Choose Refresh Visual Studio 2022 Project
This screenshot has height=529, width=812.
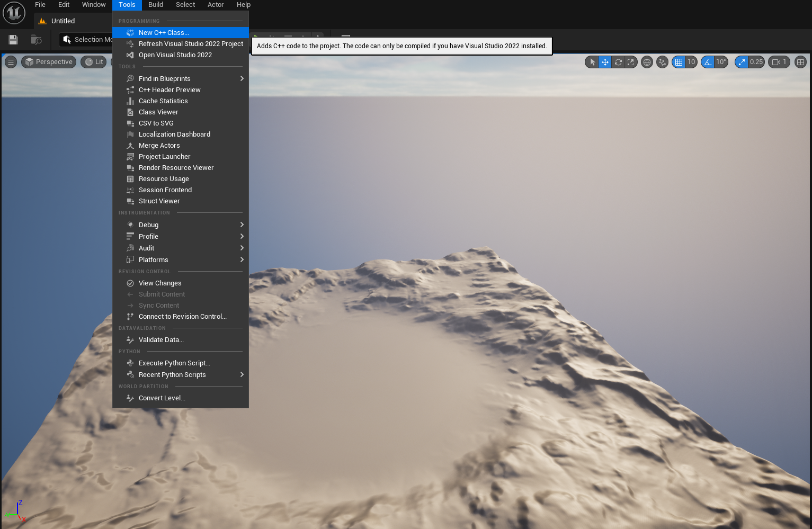point(181,44)
